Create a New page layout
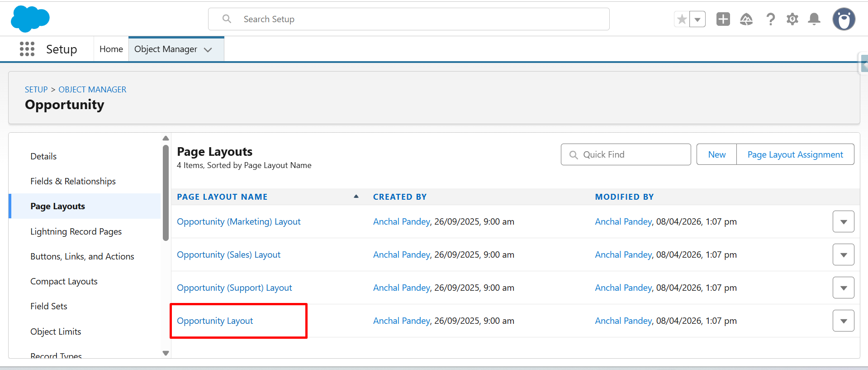Screen dimensions: 868x370 click(716, 154)
